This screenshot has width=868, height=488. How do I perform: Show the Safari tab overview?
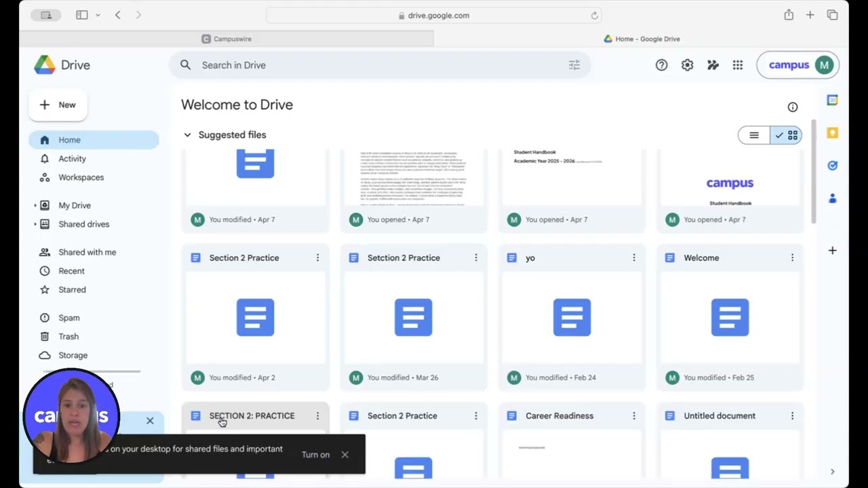coord(832,15)
